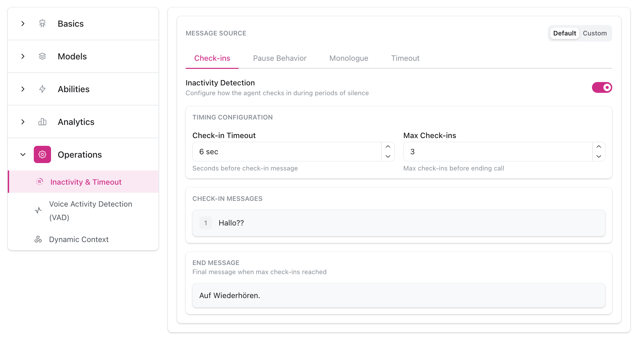
Task: Click the Models layers icon
Action: (x=42, y=56)
